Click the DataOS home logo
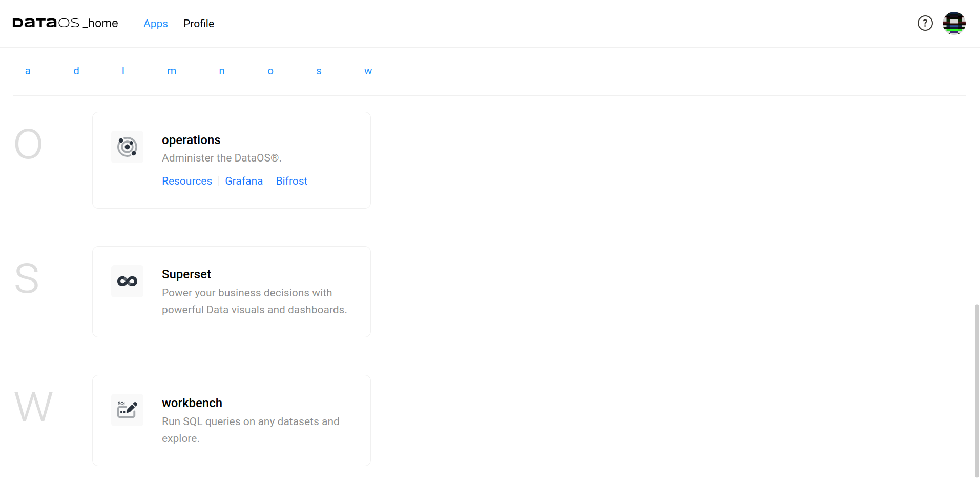 click(65, 24)
